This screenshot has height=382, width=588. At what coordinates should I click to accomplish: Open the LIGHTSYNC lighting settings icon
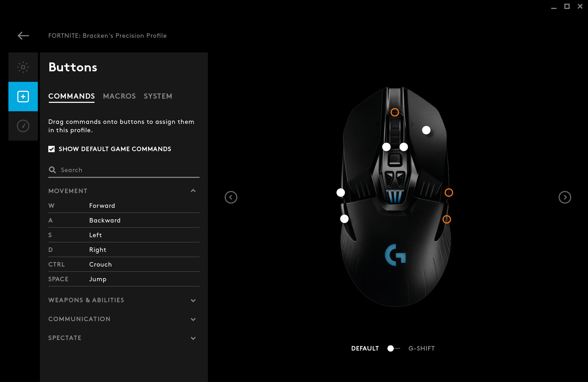pos(23,67)
